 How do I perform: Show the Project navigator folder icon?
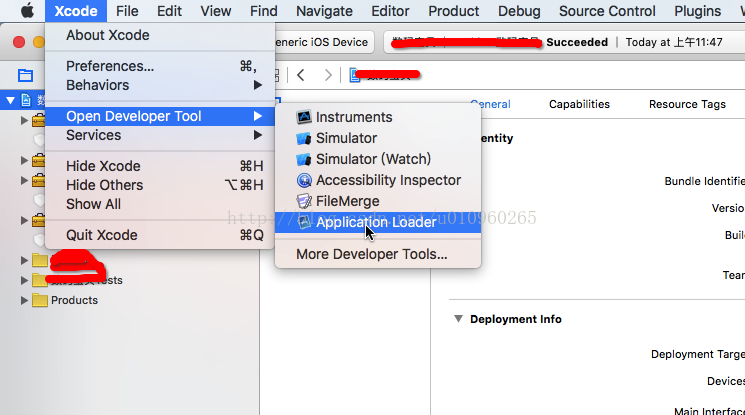coord(25,75)
